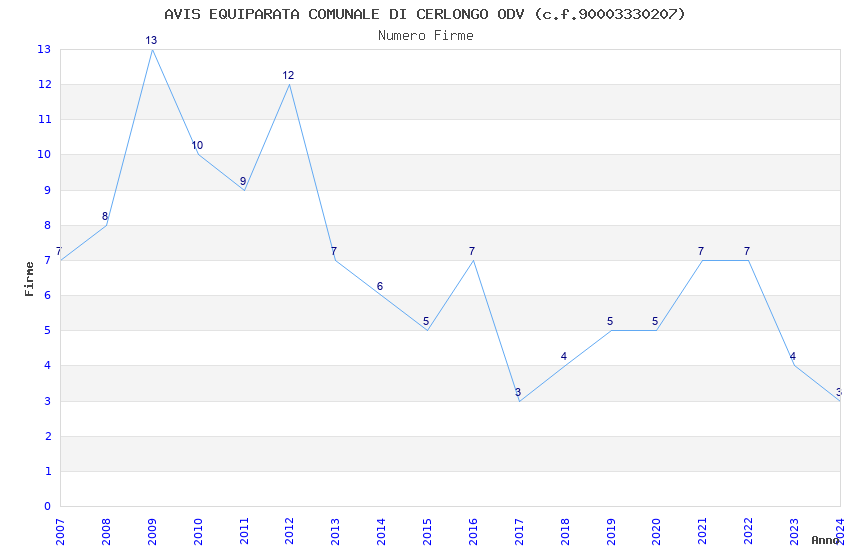Click the x-axis year label 2017
Viewport: 850px width, 550px height.
click(x=519, y=532)
